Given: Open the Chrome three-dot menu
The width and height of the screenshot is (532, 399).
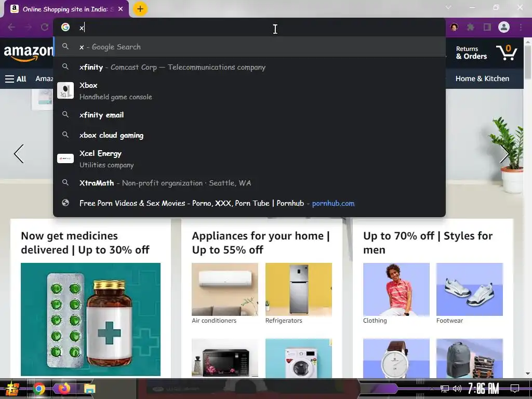Looking at the screenshot, I should coord(521,27).
